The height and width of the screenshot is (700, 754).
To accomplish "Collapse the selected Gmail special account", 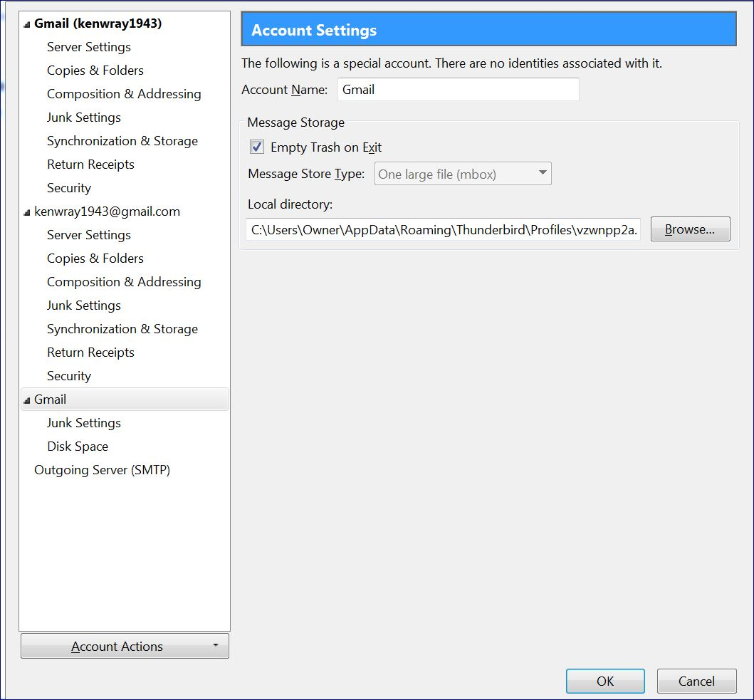I will click(27, 401).
